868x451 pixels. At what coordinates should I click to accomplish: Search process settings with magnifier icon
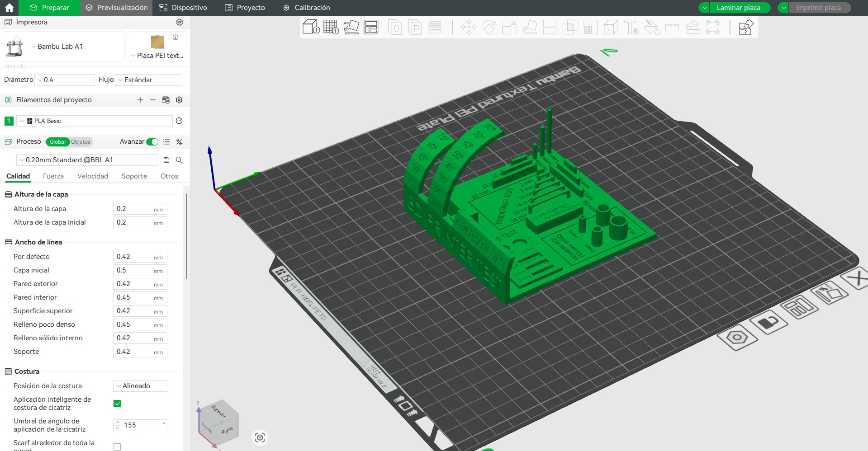179,160
